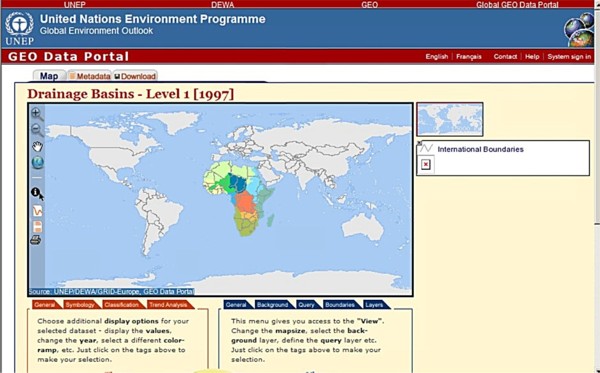Click the small icon at legend box corner
Viewport: 600px width, 373px height.
419,143
